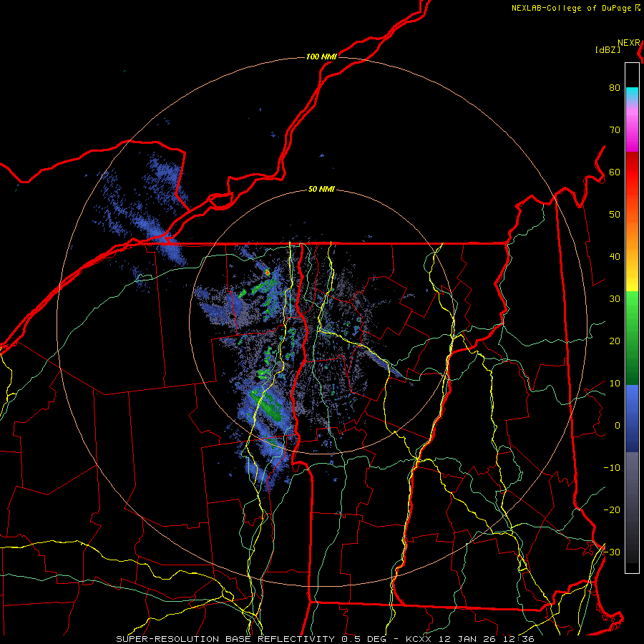Click the [dBZ] legend unit label
The image size is (644, 644).
point(608,50)
